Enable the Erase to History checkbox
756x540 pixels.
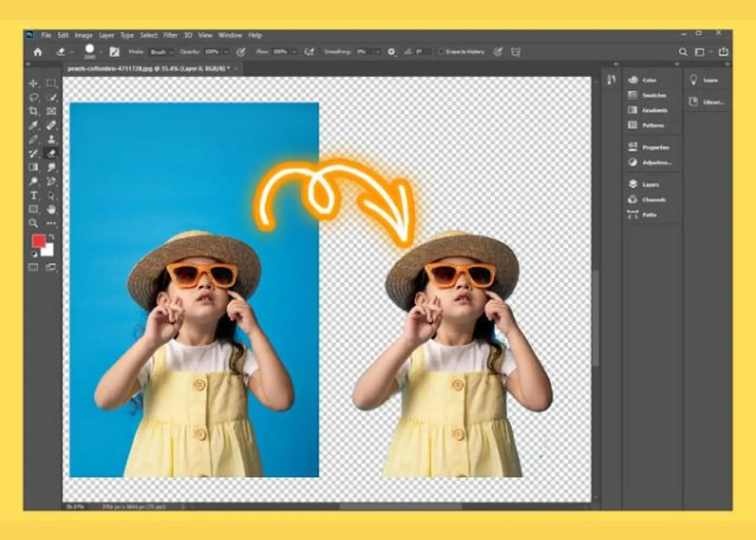(441, 52)
